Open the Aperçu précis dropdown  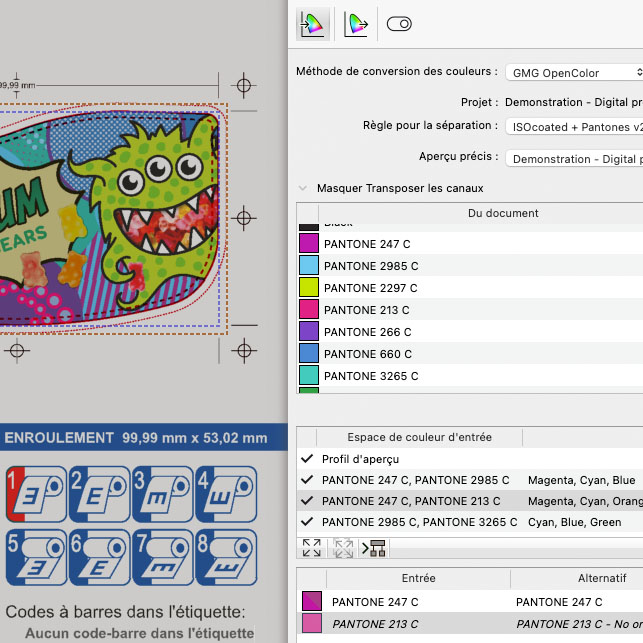coord(574,159)
